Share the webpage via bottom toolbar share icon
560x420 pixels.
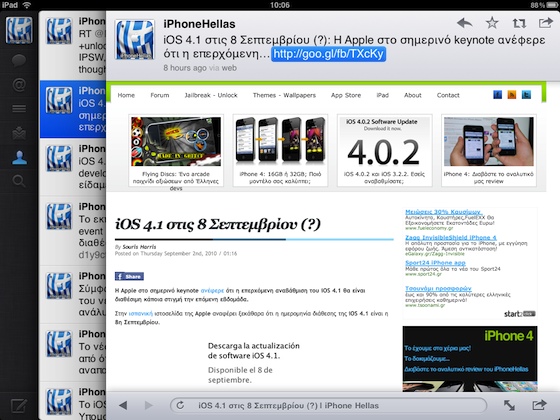tap(539, 405)
